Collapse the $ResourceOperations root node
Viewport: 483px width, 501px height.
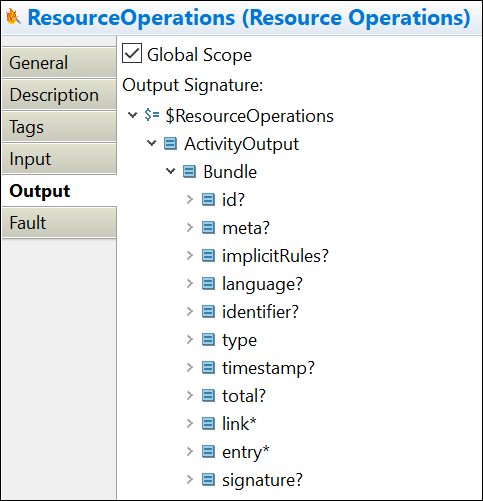click(x=132, y=115)
